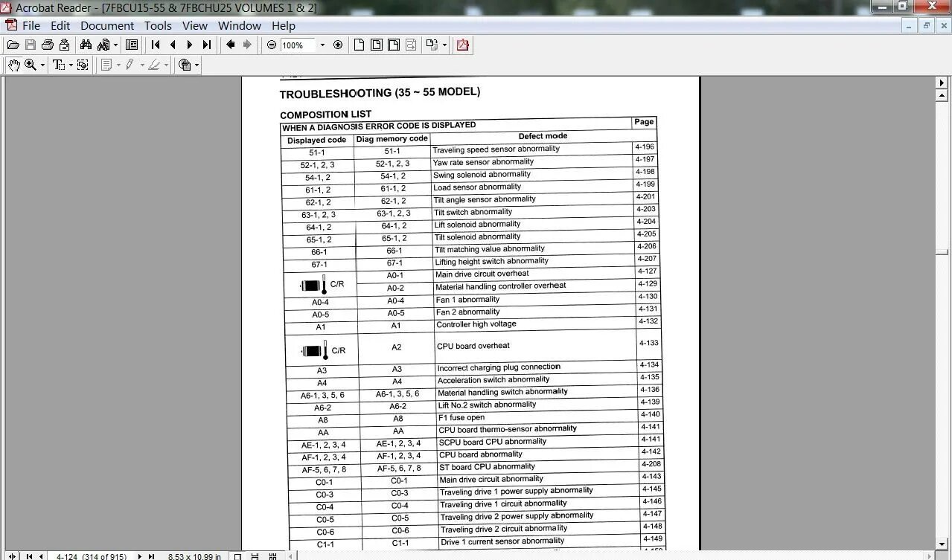Click the Pencil tool icon

pyautogui.click(x=130, y=65)
